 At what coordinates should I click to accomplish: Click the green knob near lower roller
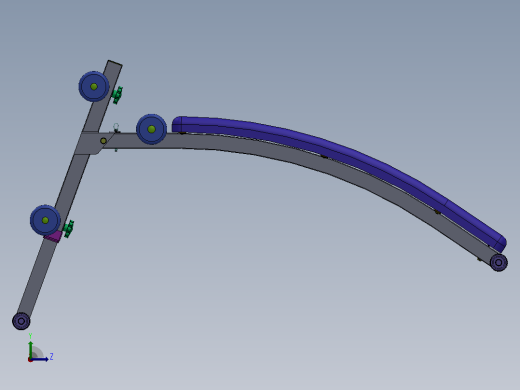pyautogui.click(x=69, y=229)
